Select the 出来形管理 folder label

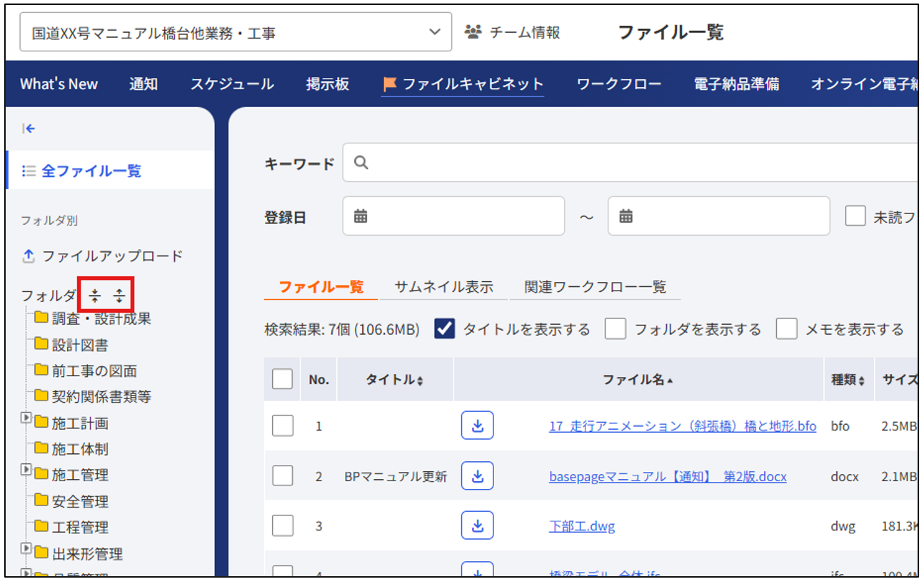pyautogui.click(x=87, y=554)
